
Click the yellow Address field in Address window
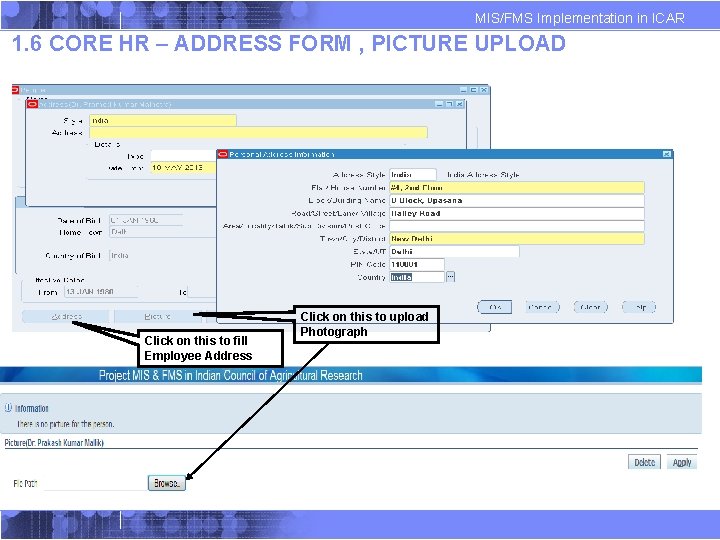(x=259, y=133)
